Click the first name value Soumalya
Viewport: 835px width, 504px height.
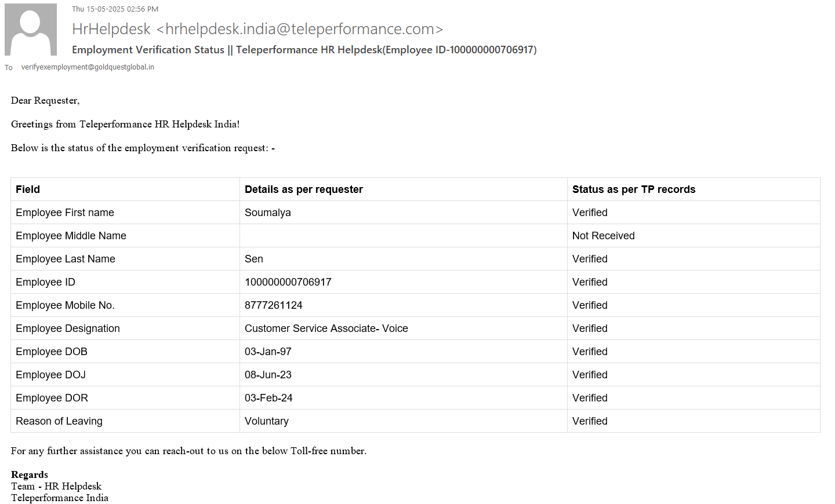(x=268, y=213)
